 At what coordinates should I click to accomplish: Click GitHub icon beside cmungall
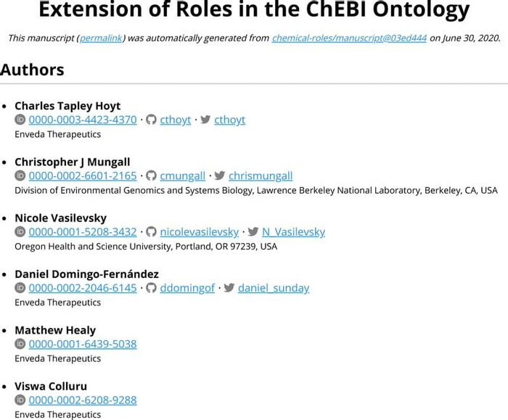coord(151,176)
